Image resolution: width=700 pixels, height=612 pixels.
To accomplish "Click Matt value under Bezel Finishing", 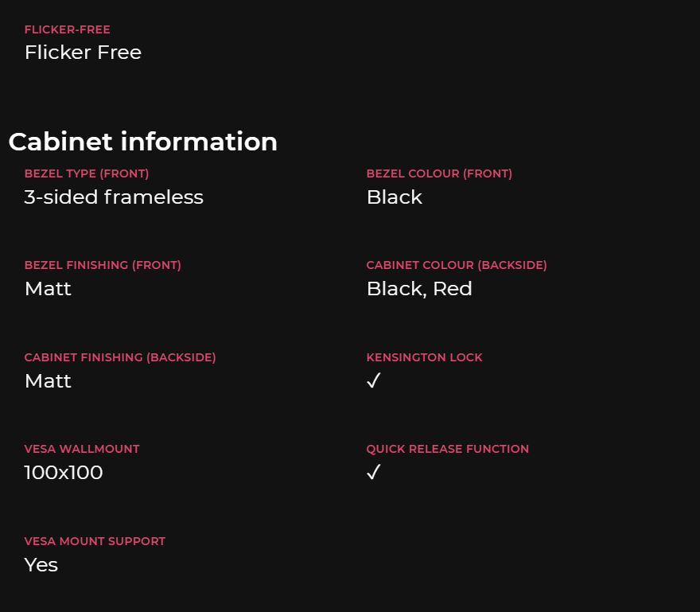I will (48, 289).
